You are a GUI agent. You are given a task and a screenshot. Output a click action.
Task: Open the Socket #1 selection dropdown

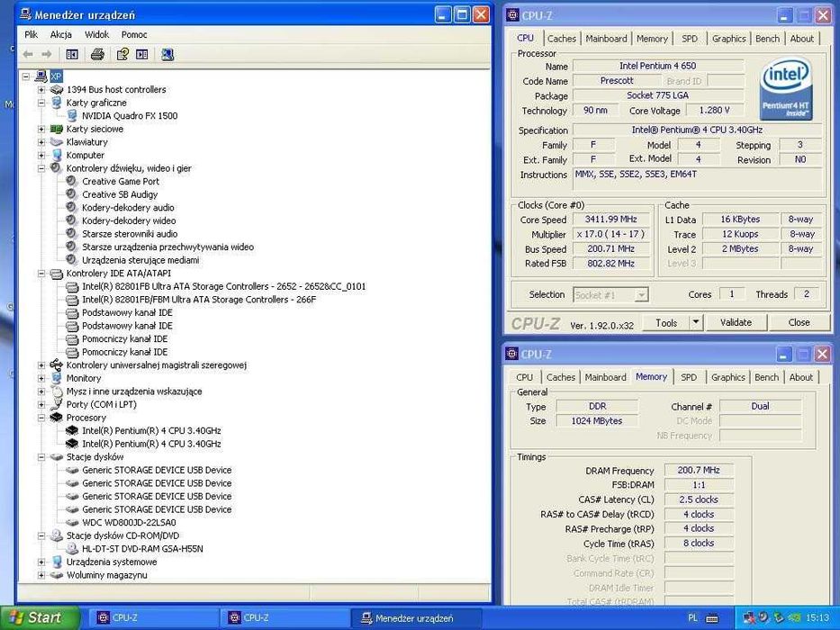641,294
